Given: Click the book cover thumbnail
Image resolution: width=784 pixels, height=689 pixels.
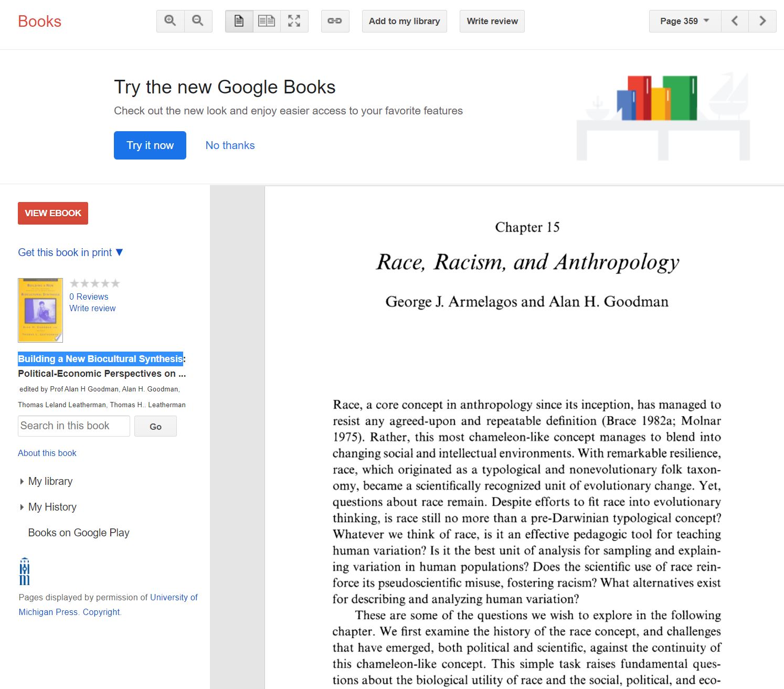Looking at the screenshot, I should point(40,310).
